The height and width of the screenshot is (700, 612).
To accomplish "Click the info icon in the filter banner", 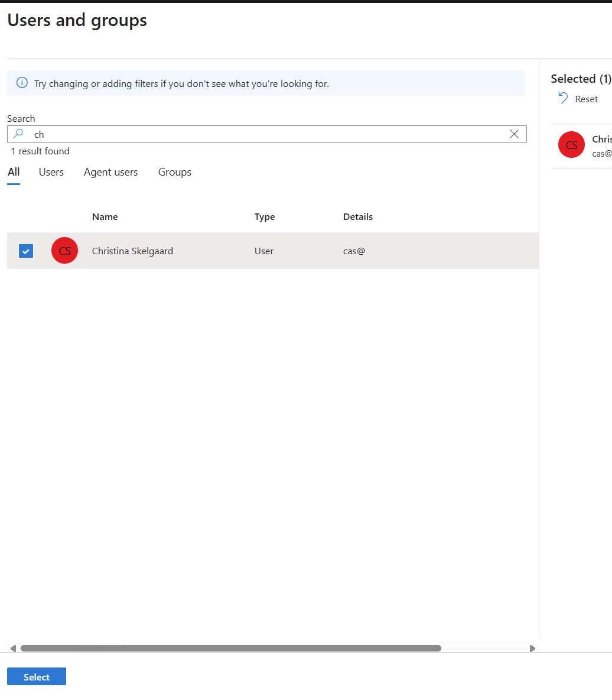I will coord(22,83).
